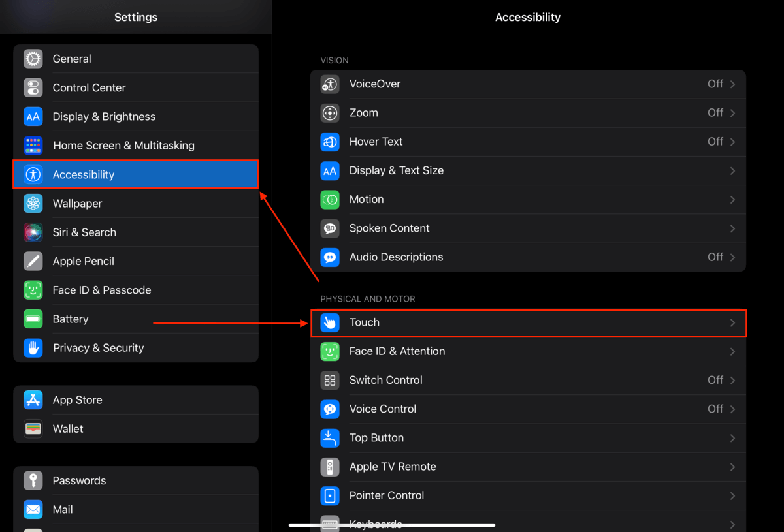
Task: Tap the Mail envelope icon
Action: [33, 509]
